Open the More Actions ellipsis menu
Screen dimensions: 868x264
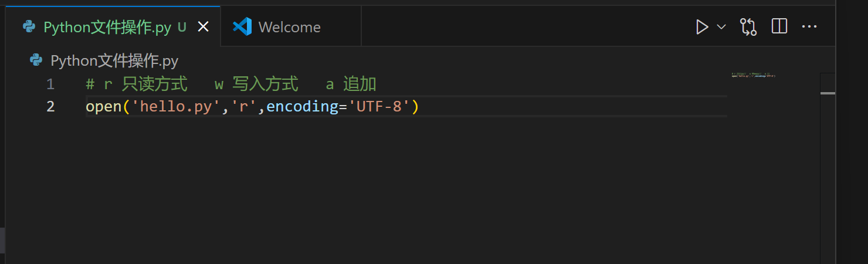click(809, 27)
